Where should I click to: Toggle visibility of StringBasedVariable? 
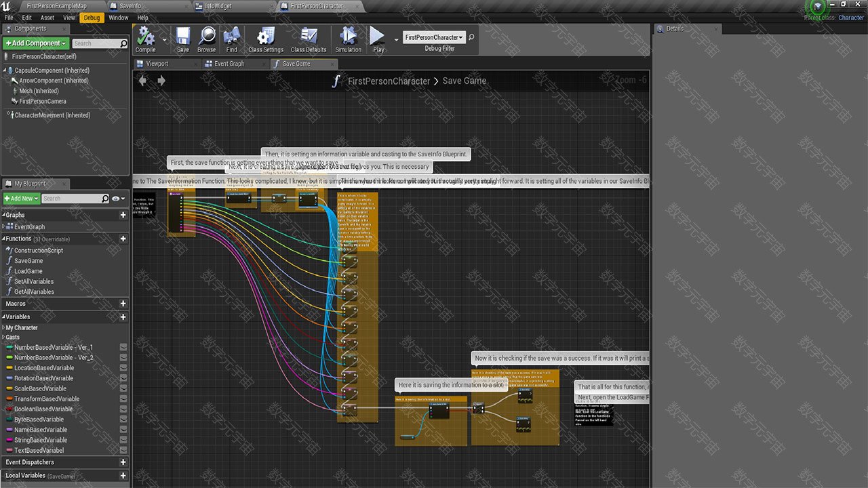[123, 440]
